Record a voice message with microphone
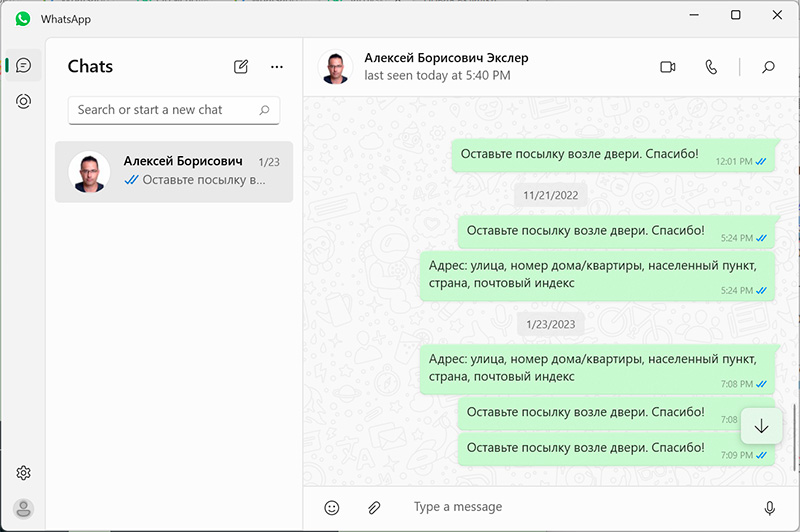Image resolution: width=800 pixels, height=532 pixels. (x=769, y=507)
